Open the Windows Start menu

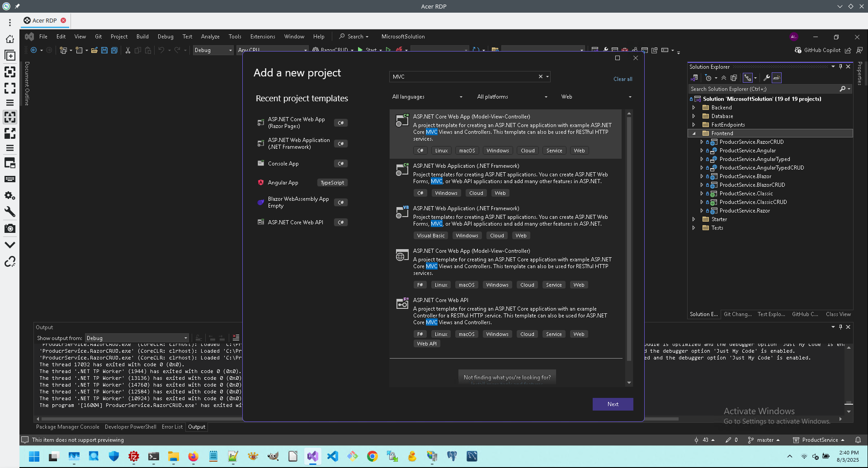[34, 456]
